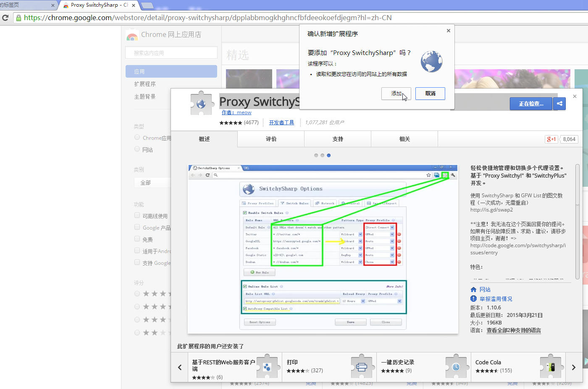Click the green lock icon in address bar
Screen dimensions: 588x389
pyautogui.click(x=18, y=18)
